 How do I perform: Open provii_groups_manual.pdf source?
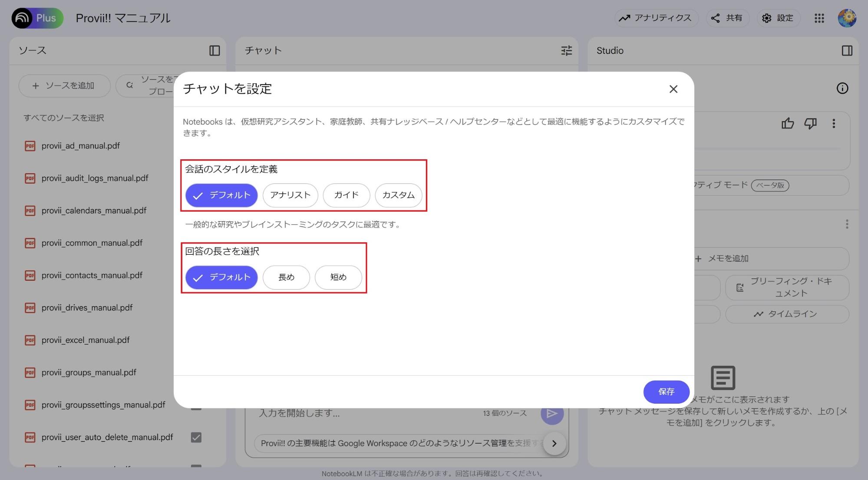pyautogui.click(x=89, y=372)
